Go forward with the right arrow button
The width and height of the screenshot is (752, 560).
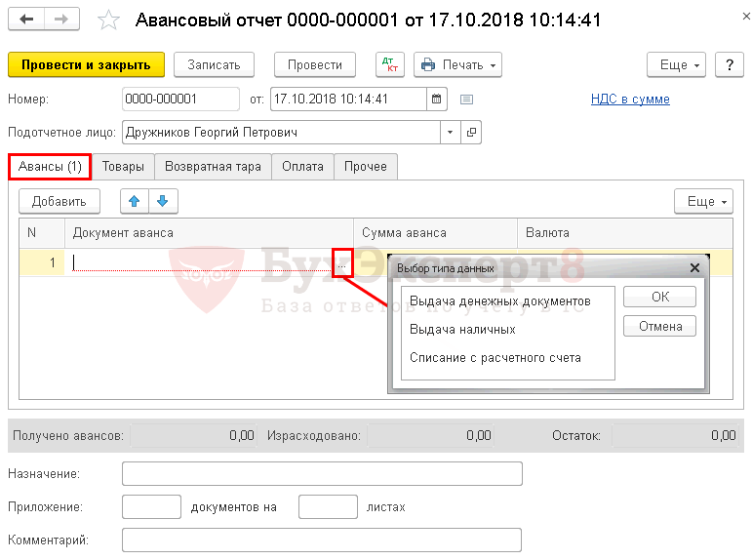(x=61, y=20)
